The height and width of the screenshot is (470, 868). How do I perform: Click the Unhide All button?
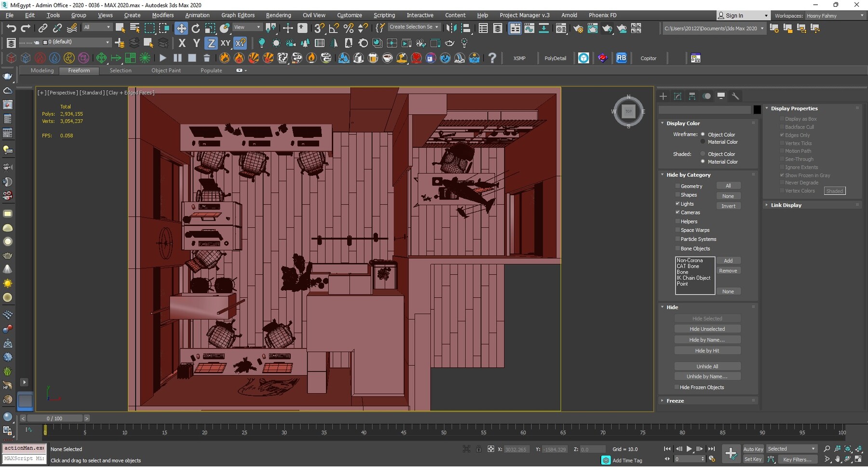click(x=707, y=366)
